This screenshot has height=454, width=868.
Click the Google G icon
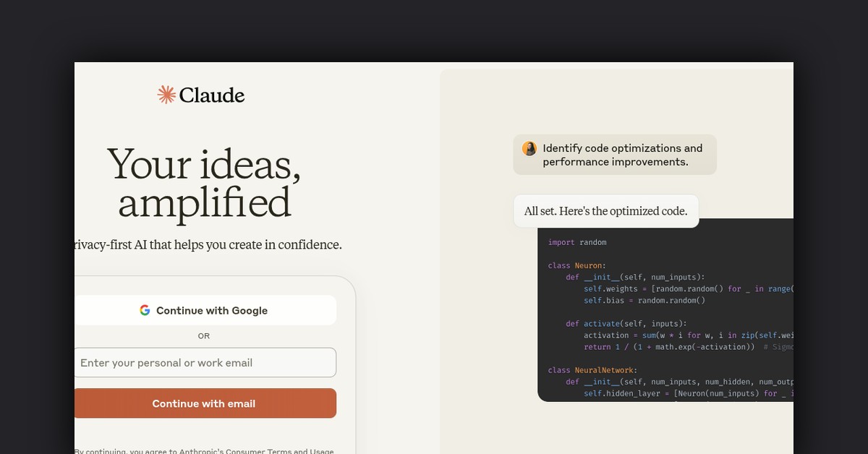pyautogui.click(x=145, y=310)
